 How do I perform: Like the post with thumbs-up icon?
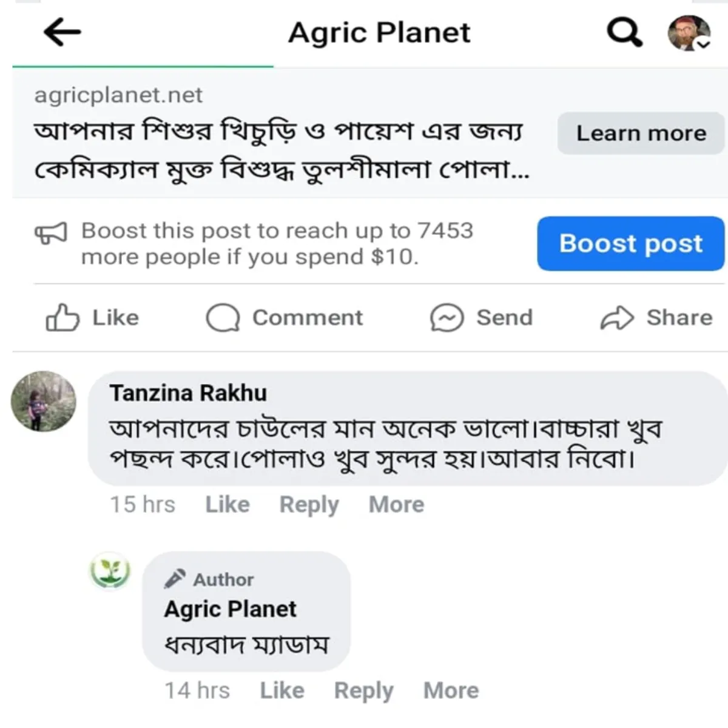click(x=62, y=318)
